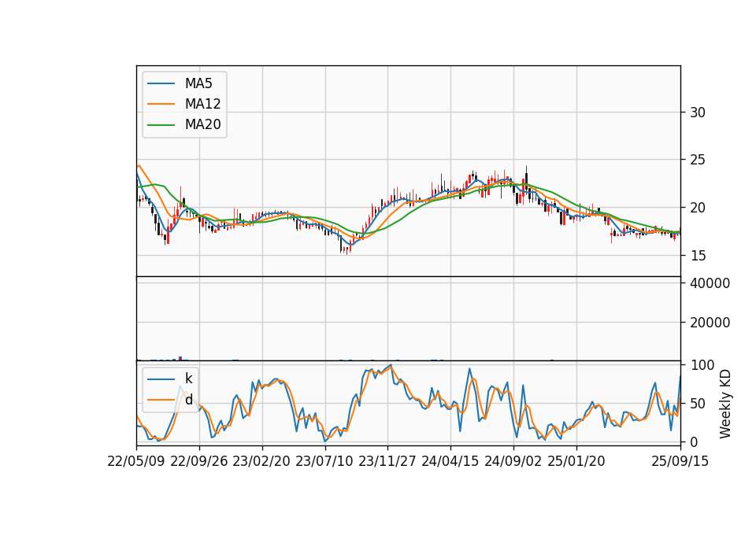Click the price axis value 15

(698, 255)
